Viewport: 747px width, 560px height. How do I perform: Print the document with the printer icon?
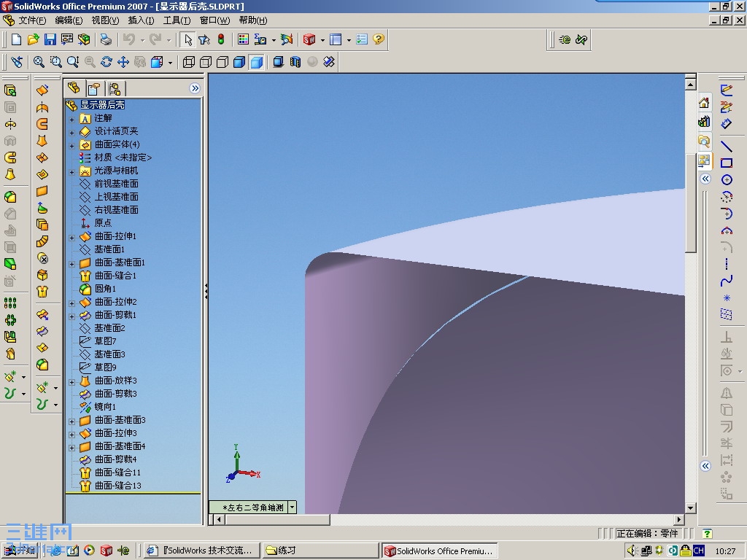106,39
